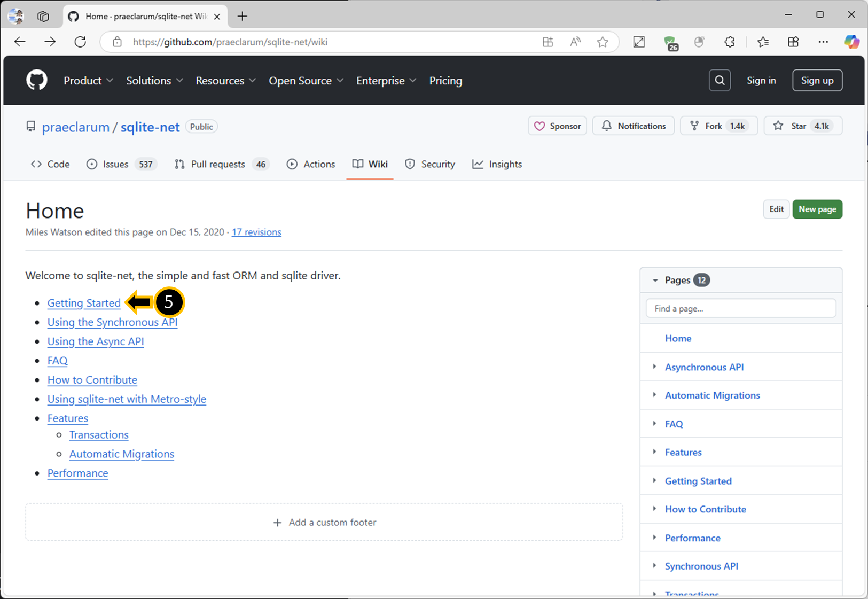Switch to the Code tab
The image size is (868, 599).
50,164
